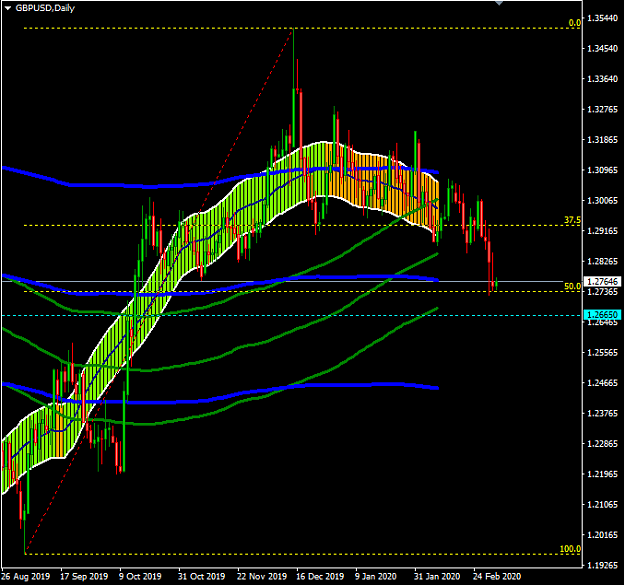The image size is (625, 585).
Task: Click the 26 Aug 2019 date label
Action: pos(26,576)
